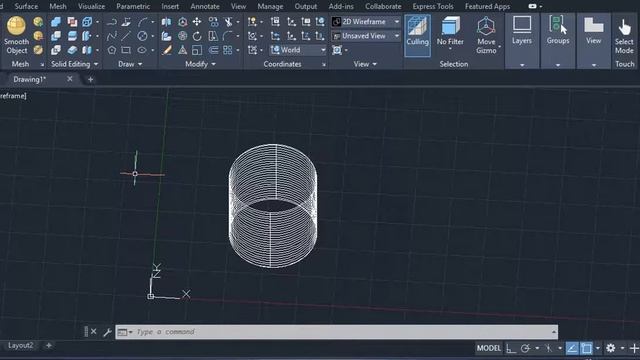Click the Array tool in Modify panel
The height and width of the screenshot is (360, 640).
[228, 50]
